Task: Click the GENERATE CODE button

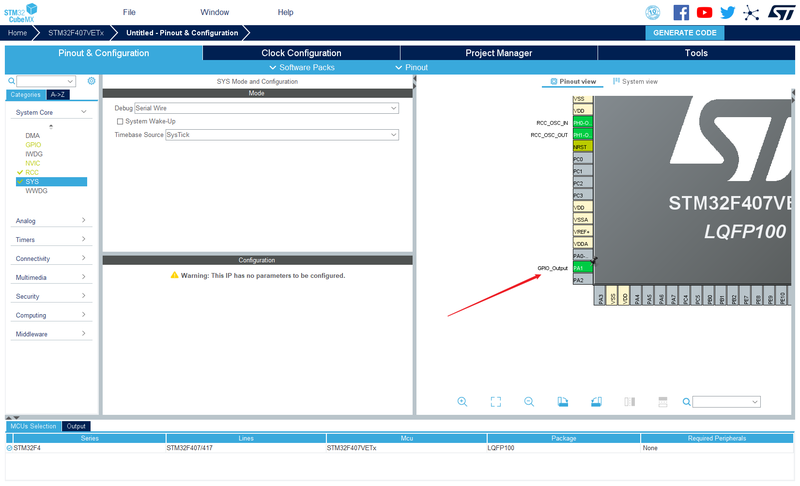Action: [685, 33]
